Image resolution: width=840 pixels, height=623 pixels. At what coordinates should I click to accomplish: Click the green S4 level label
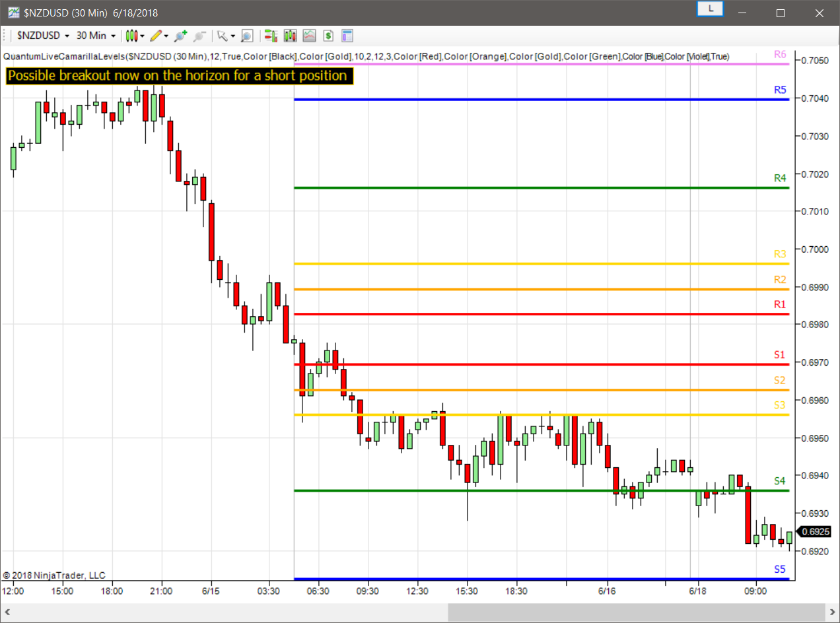coord(780,481)
